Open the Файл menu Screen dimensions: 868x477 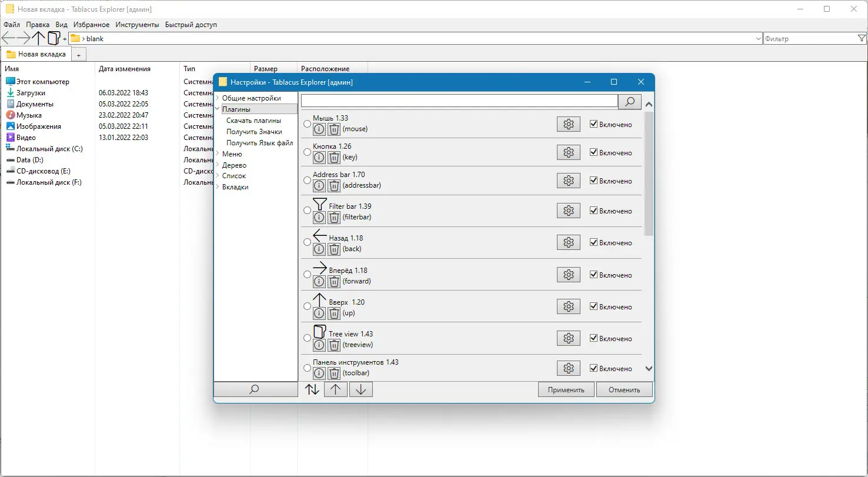coord(12,25)
